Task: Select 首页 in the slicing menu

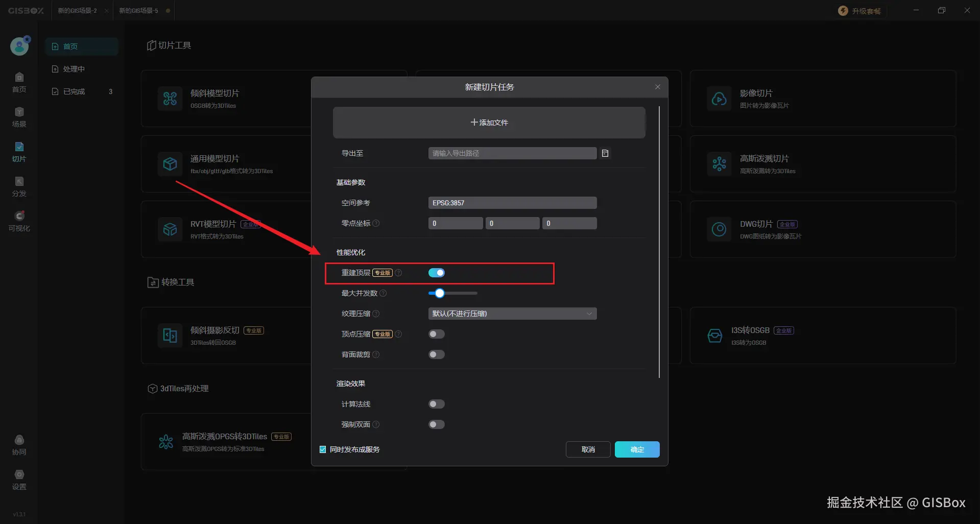Action: click(x=82, y=46)
